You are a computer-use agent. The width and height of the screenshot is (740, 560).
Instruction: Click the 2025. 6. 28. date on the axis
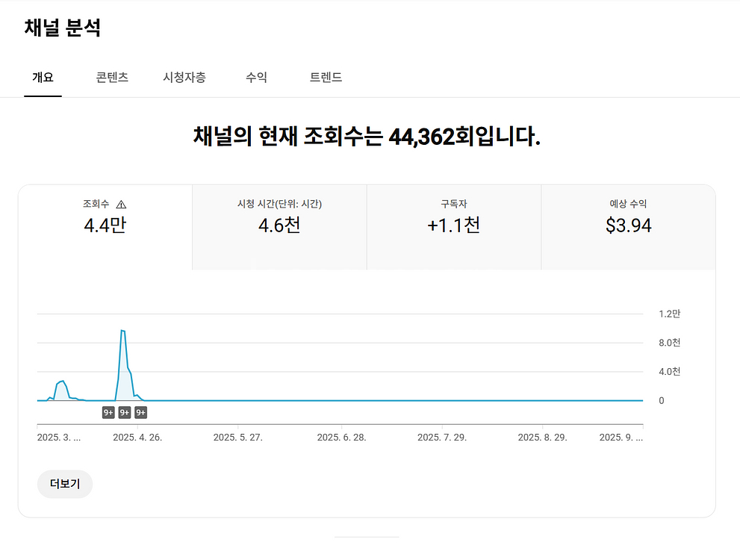[x=341, y=438]
